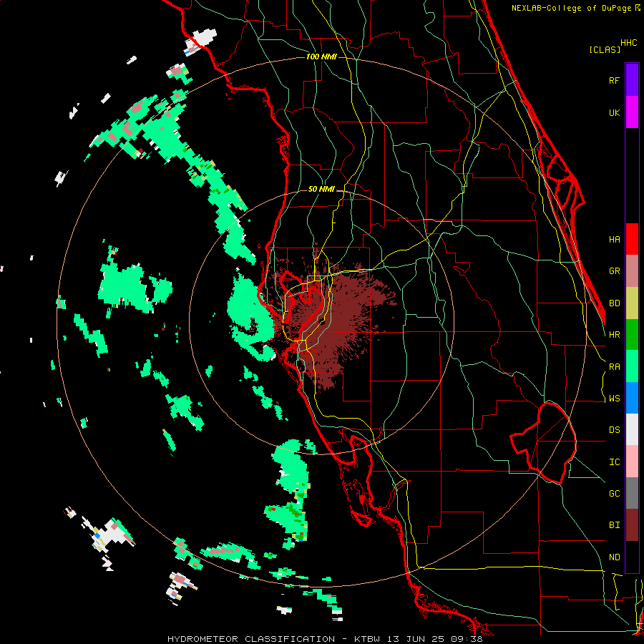Image resolution: width=644 pixels, height=644 pixels.
Task: Click the DS white legend swatch
Action: 632,429
